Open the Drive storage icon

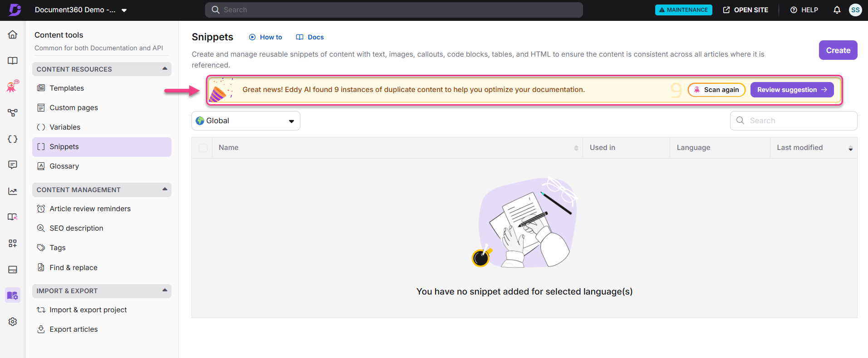coord(13,270)
